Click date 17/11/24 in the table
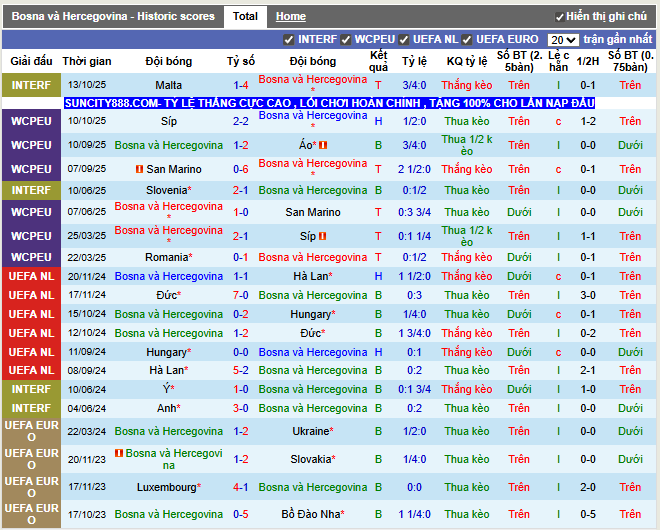Image resolution: width=660 pixels, height=530 pixels. pyautogui.click(x=87, y=295)
